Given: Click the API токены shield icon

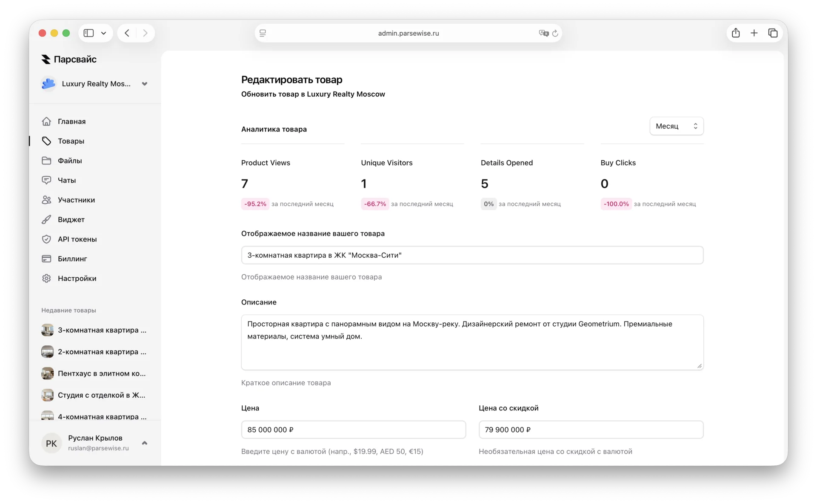Looking at the screenshot, I should click(x=47, y=239).
